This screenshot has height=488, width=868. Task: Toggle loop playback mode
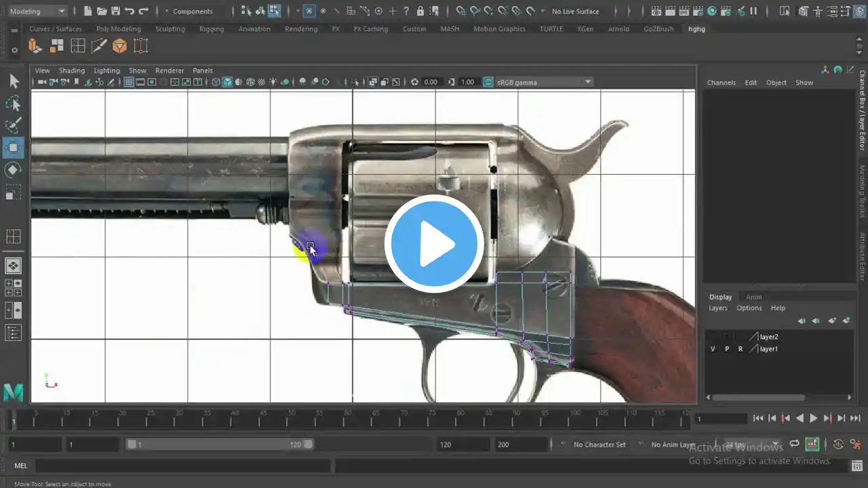click(x=794, y=445)
